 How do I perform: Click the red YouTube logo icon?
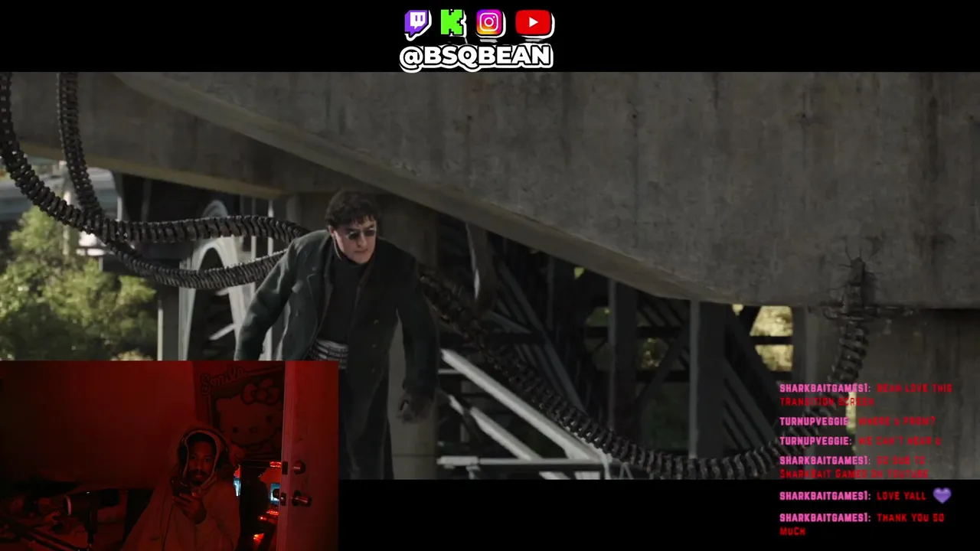pos(533,23)
